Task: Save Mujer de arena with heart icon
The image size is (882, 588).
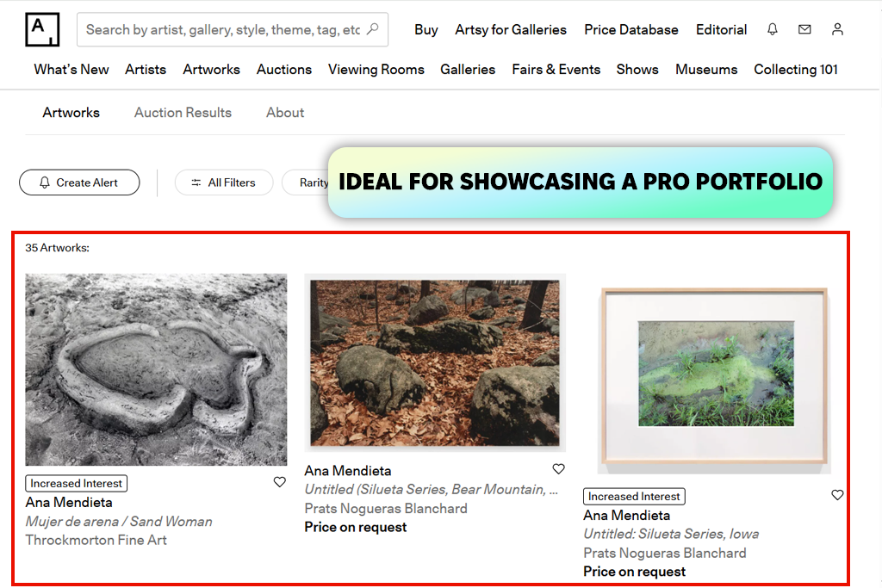Action: point(280,482)
